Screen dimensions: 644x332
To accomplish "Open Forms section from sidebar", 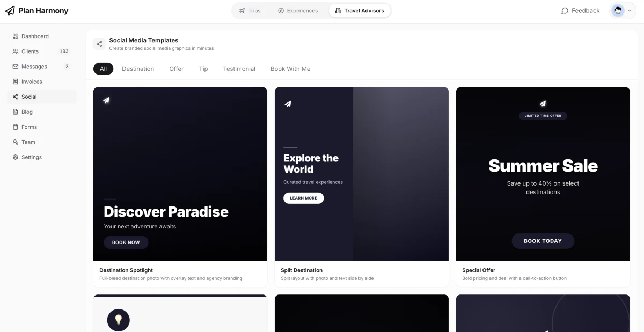I will point(42,127).
